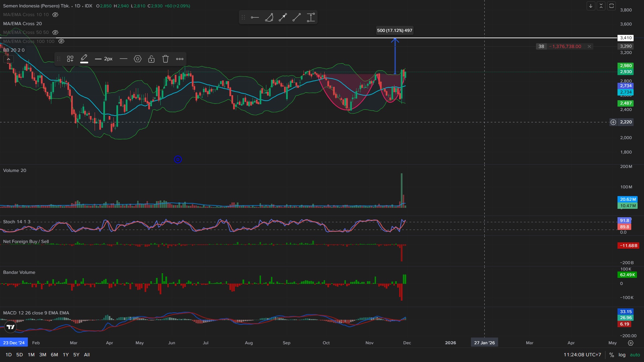
Task: Delete the selected drawing with trash icon
Action: click(x=165, y=59)
